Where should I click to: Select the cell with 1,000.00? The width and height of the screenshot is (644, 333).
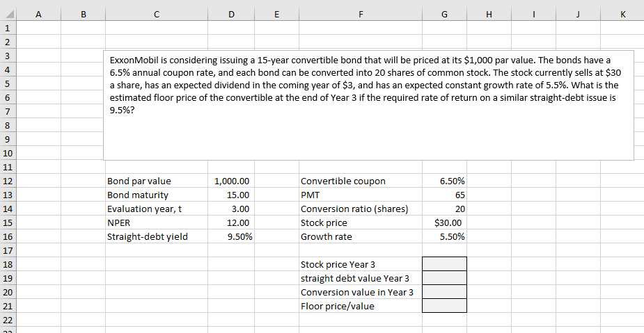click(x=231, y=181)
